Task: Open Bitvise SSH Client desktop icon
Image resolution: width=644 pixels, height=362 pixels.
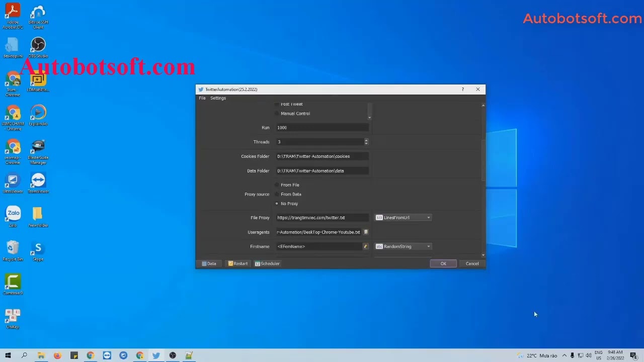Action: (x=38, y=16)
